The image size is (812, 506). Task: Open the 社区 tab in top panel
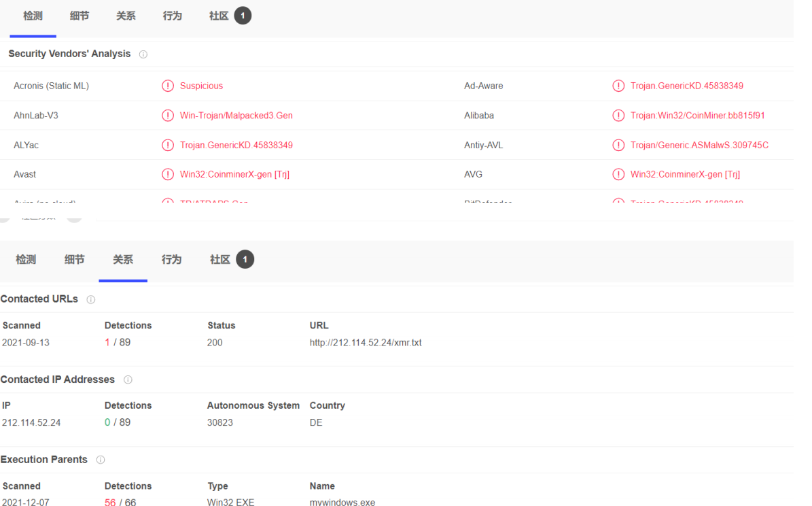(230, 16)
